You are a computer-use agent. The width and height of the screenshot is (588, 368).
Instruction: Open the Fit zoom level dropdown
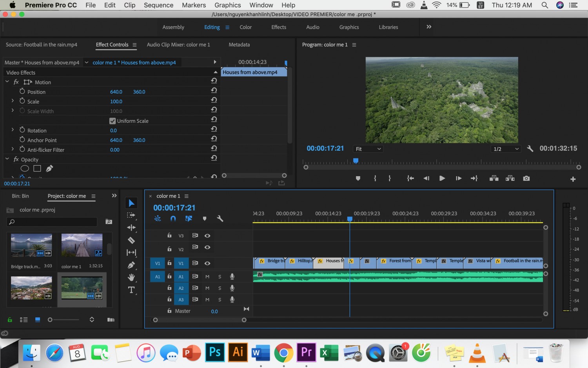pos(368,149)
